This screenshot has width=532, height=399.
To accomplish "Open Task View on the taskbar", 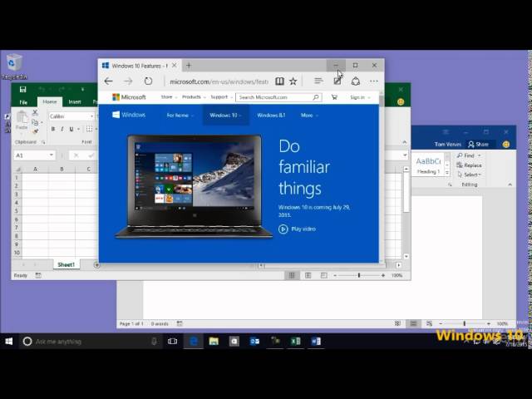I will point(172,342).
